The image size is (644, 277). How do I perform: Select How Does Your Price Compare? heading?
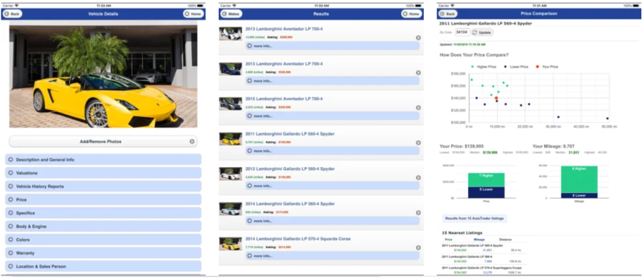[x=474, y=55]
